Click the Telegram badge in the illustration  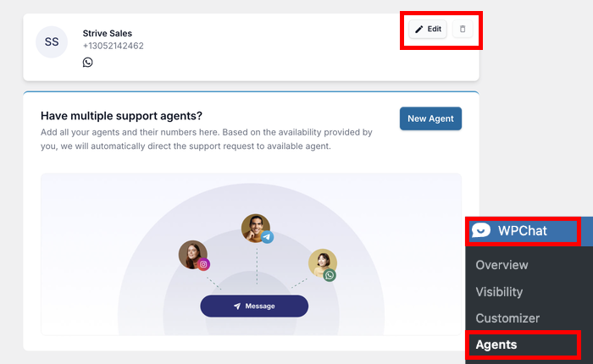[x=267, y=237]
